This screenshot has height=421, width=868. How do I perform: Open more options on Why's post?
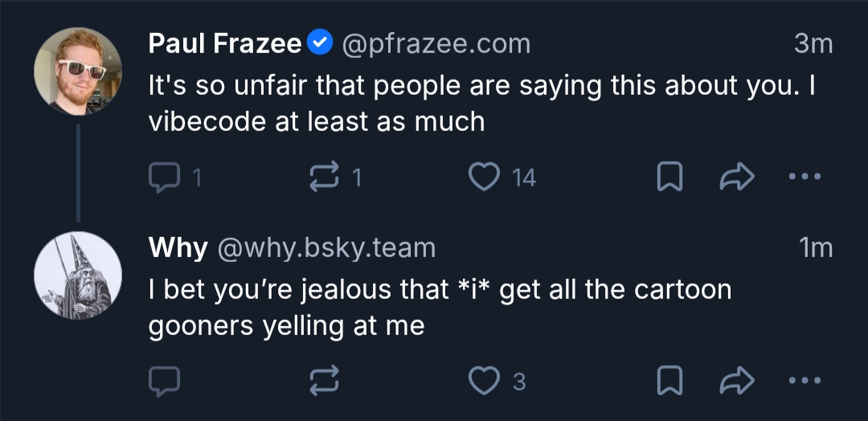[804, 382]
